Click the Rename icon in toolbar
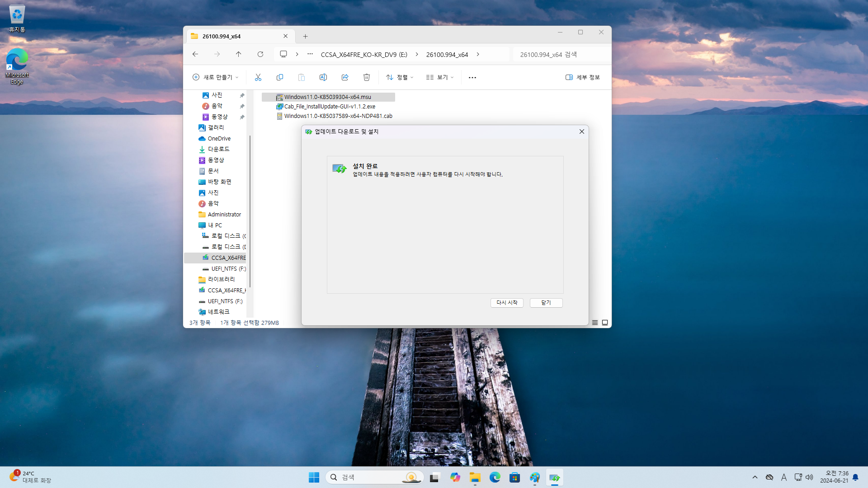868x488 pixels. tap(323, 77)
